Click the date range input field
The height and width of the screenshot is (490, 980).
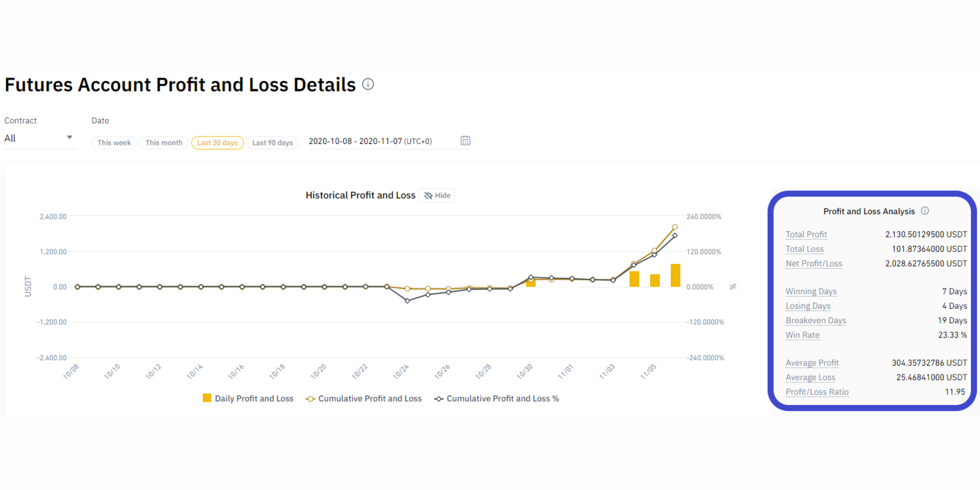pos(381,141)
